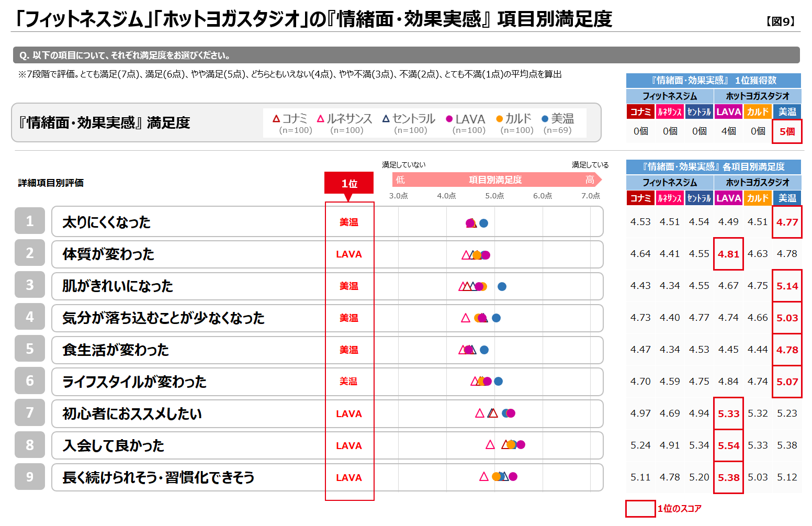Click the 詳細項目別評価 heading
The width and height of the screenshot is (812, 526).
click(x=51, y=183)
